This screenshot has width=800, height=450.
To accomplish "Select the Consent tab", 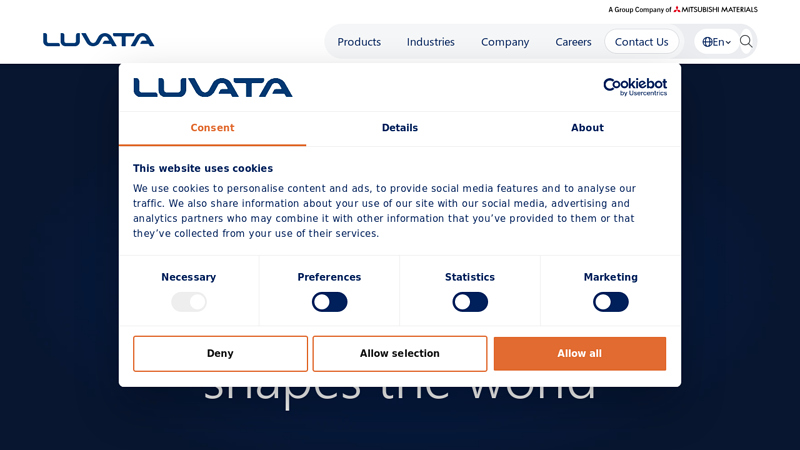I will [212, 128].
